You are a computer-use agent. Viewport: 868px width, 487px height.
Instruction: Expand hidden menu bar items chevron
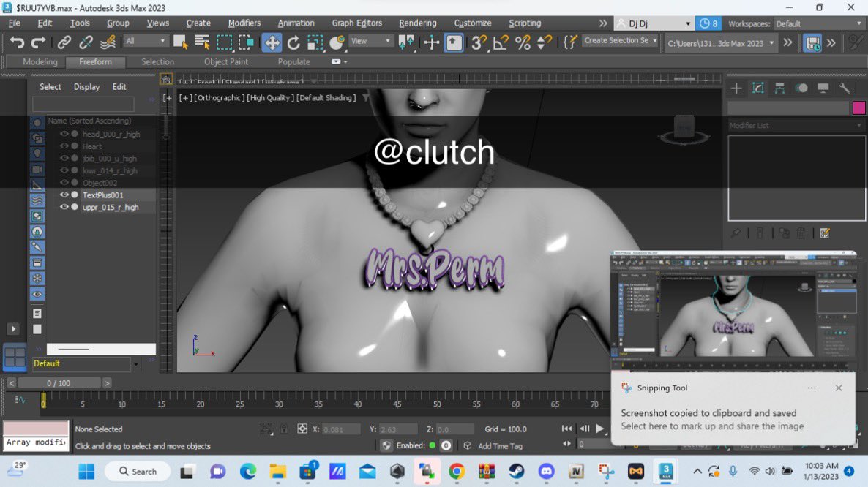(603, 23)
